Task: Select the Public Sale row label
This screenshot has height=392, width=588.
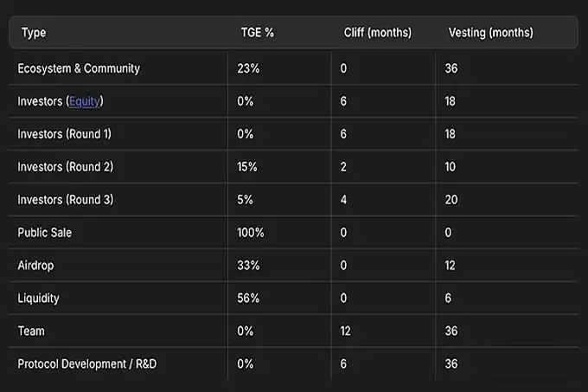Action: [x=45, y=233]
